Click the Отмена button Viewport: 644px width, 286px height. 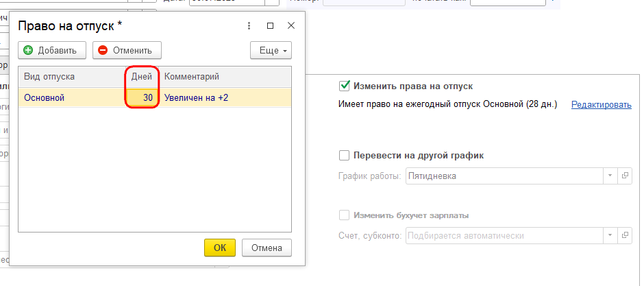[267, 248]
